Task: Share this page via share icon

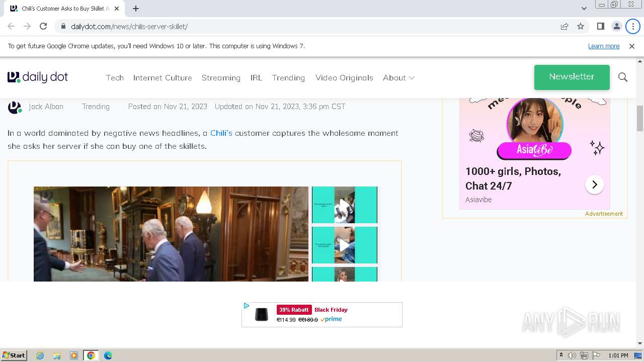Action: pyautogui.click(x=565, y=26)
